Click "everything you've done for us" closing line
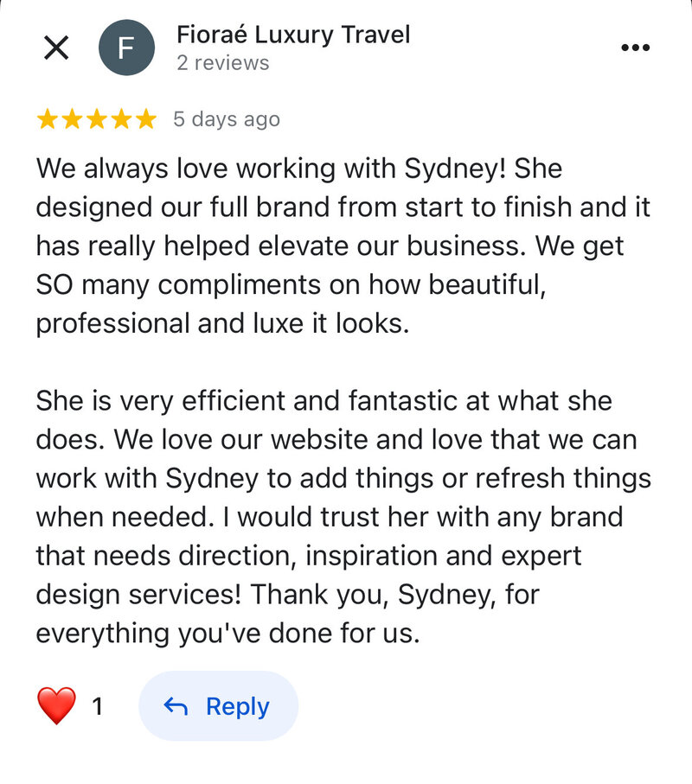The image size is (692, 784). [227, 634]
